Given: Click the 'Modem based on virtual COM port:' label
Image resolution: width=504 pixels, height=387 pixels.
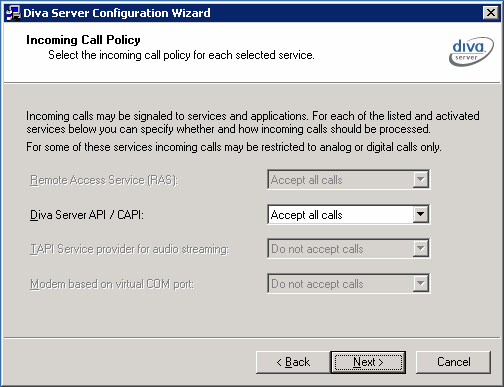Looking at the screenshot, I should pyautogui.click(x=112, y=284).
